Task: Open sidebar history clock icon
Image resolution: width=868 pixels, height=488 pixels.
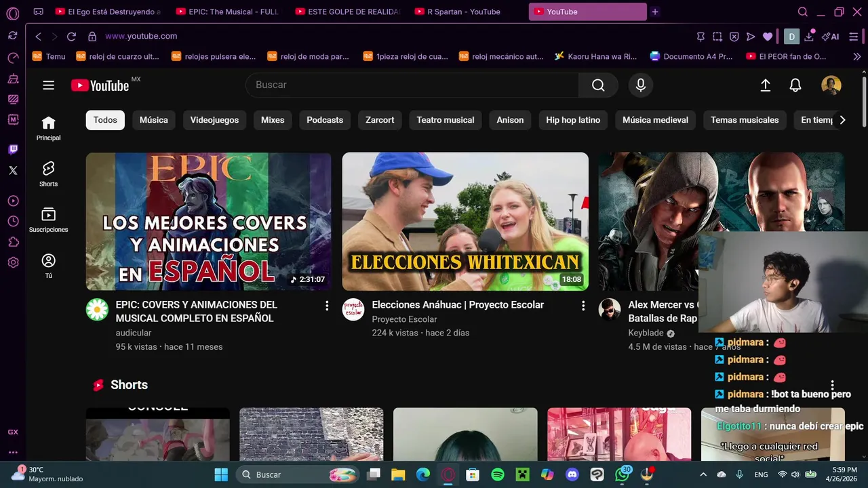Action: [x=13, y=221]
